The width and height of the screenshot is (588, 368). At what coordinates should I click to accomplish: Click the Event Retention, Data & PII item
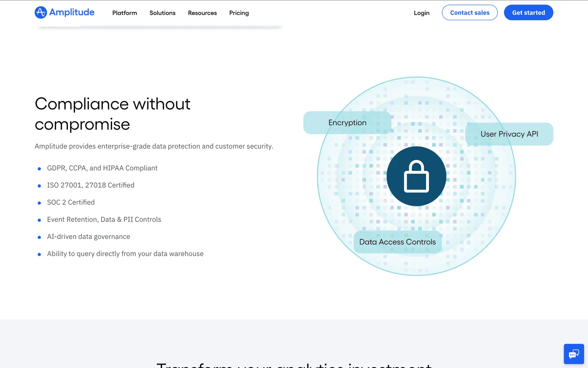(104, 220)
